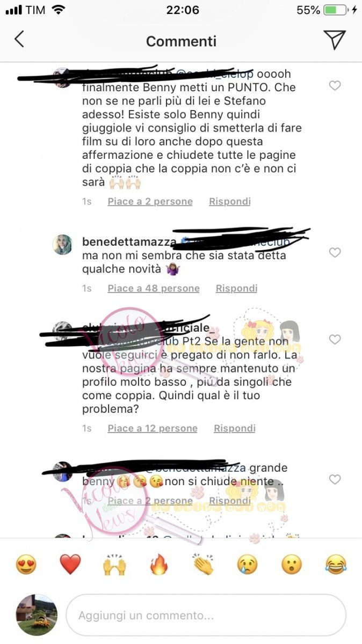Tap the 'Aggiungi un commento...' field

(206, 615)
